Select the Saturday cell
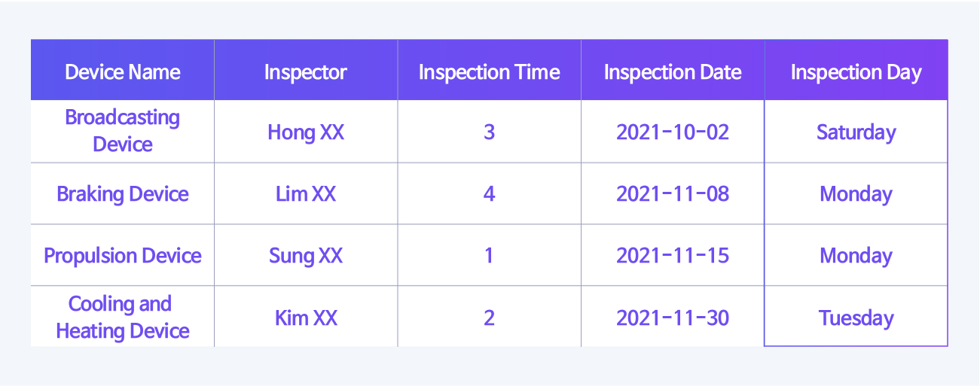This screenshot has width=980, height=386. (856, 132)
